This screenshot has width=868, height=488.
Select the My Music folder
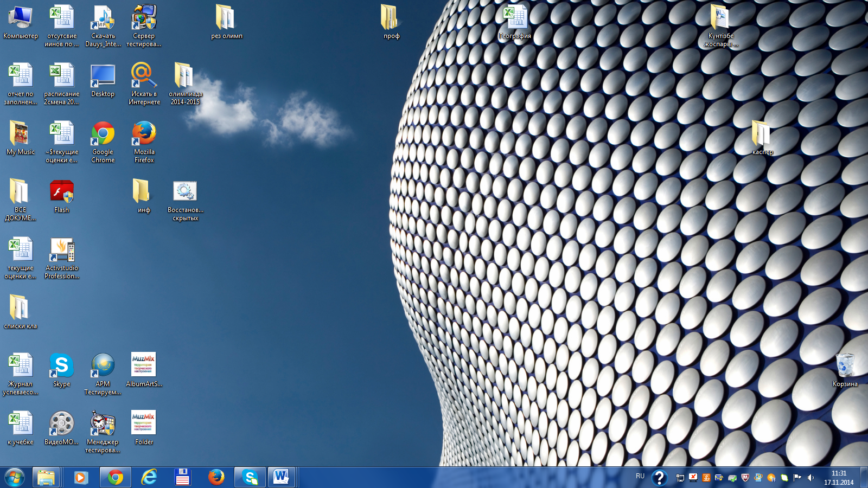(21, 138)
